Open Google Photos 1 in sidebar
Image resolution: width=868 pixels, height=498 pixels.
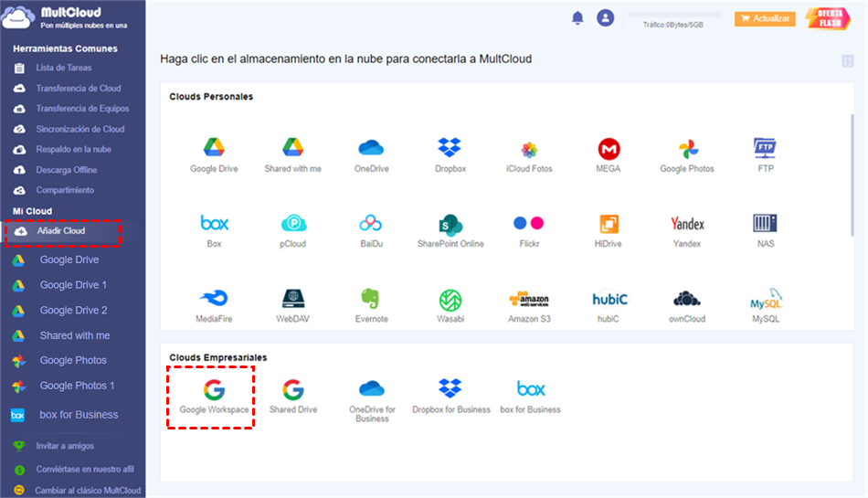point(77,386)
